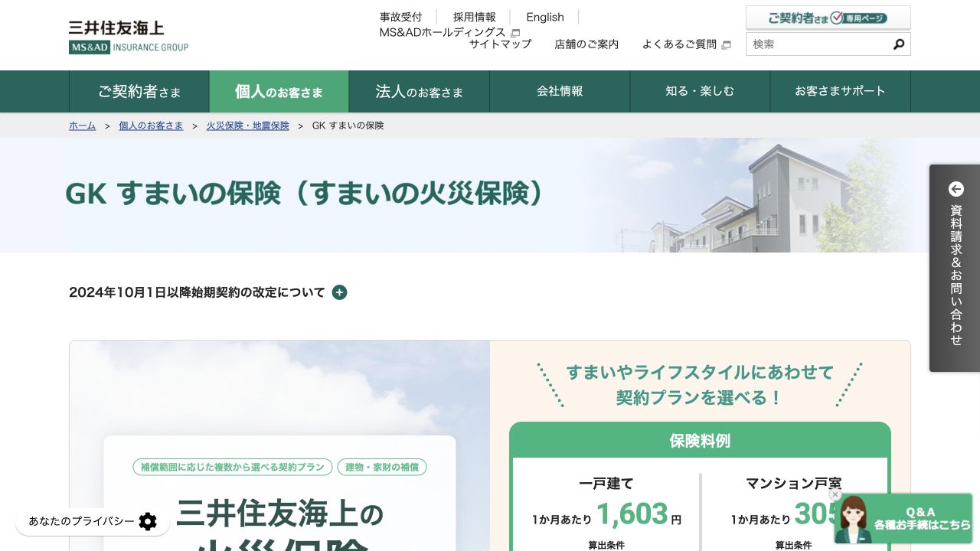Click 個人のお客さま breadcrumb link
The height and width of the screenshot is (551, 980).
coord(151,126)
